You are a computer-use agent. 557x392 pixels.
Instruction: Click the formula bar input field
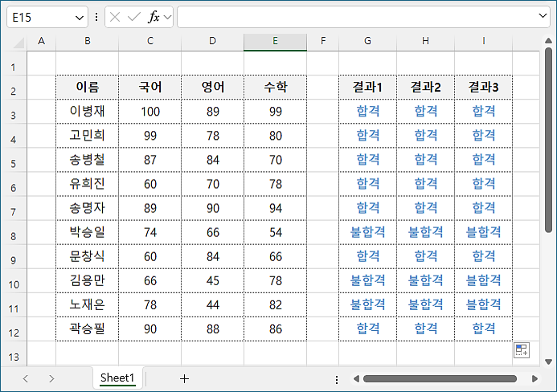coord(354,17)
